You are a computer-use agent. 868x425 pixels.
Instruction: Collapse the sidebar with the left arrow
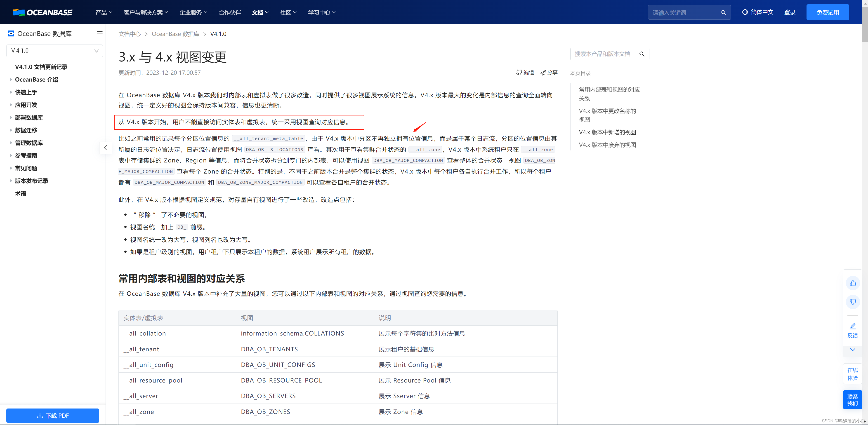106,148
